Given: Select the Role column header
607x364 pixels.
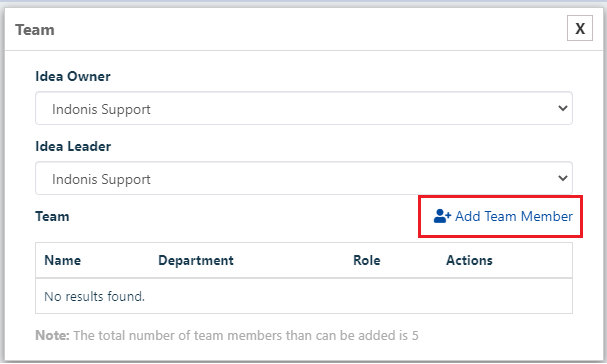Looking at the screenshot, I should click(367, 260).
